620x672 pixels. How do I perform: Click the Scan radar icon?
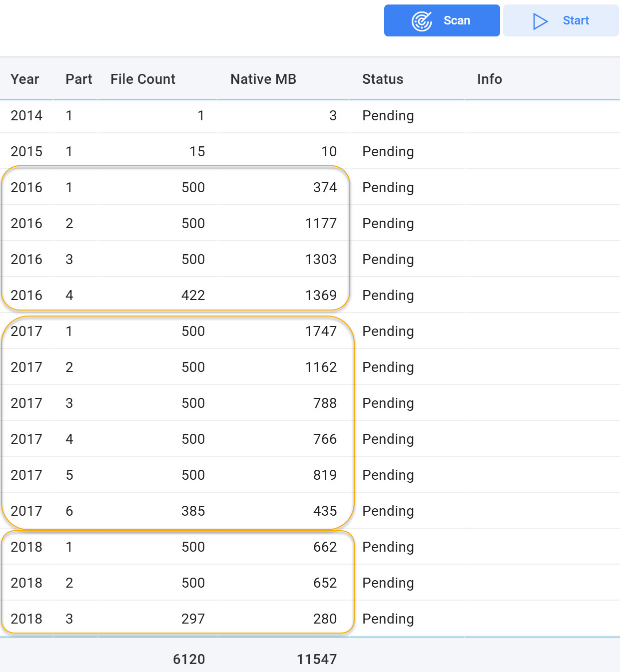point(422,21)
